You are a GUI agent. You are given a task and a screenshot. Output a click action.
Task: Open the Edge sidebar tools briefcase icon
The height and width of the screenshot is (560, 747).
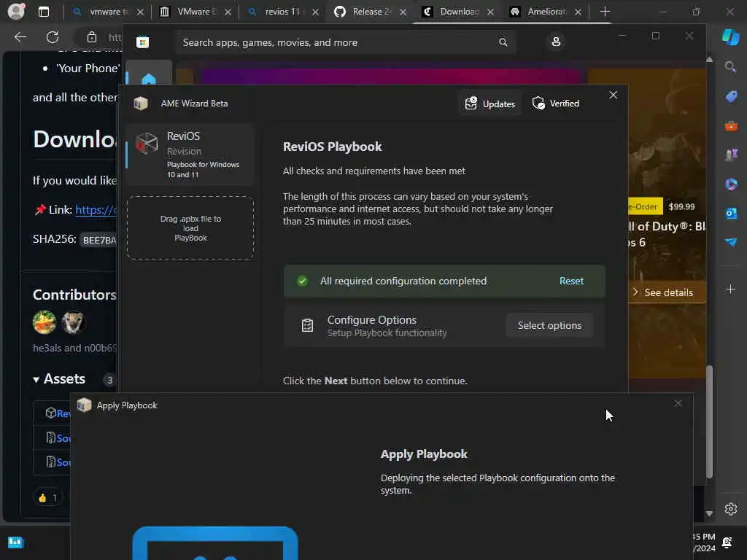(731, 126)
